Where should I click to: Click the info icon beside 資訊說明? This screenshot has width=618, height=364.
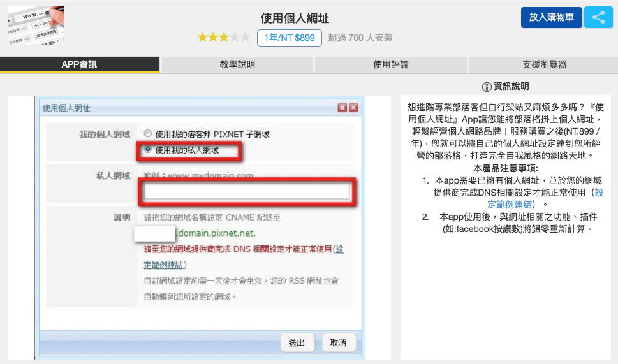[x=487, y=87]
